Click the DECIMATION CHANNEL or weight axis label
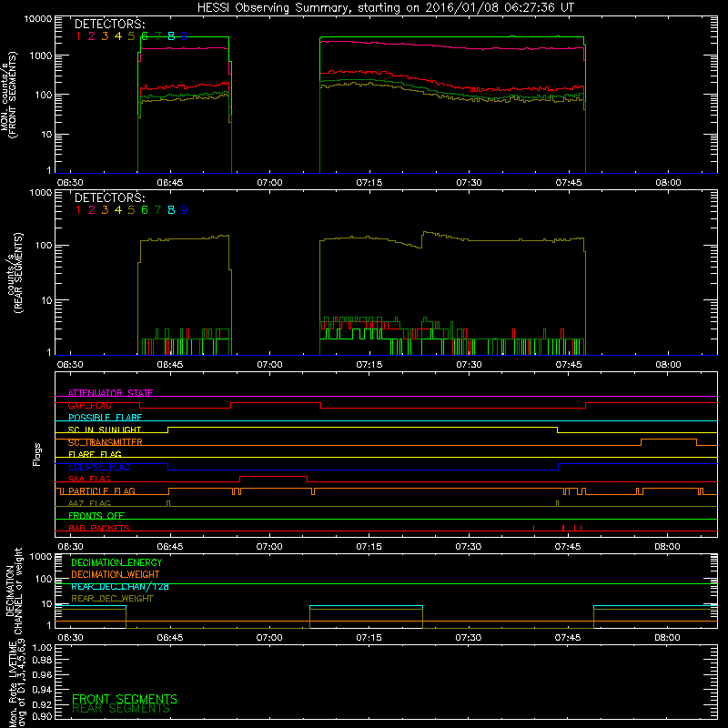Viewport: 728px width, 728px height. coord(14,591)
